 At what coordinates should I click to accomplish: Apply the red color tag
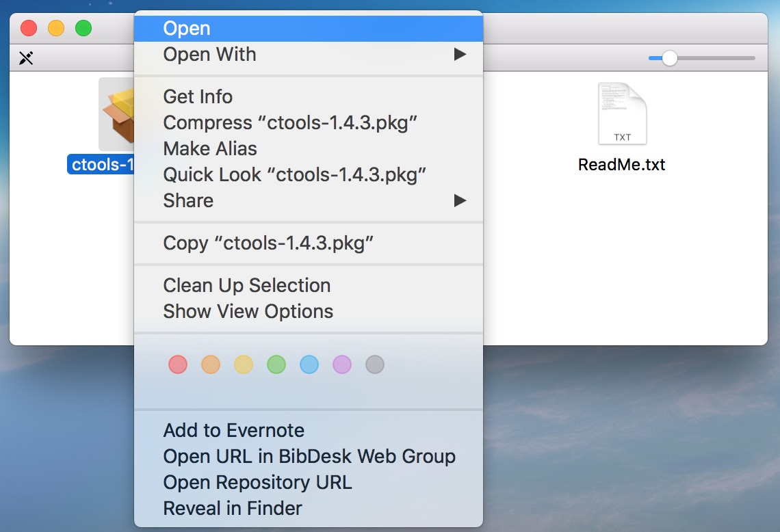[x=178, y=364]
